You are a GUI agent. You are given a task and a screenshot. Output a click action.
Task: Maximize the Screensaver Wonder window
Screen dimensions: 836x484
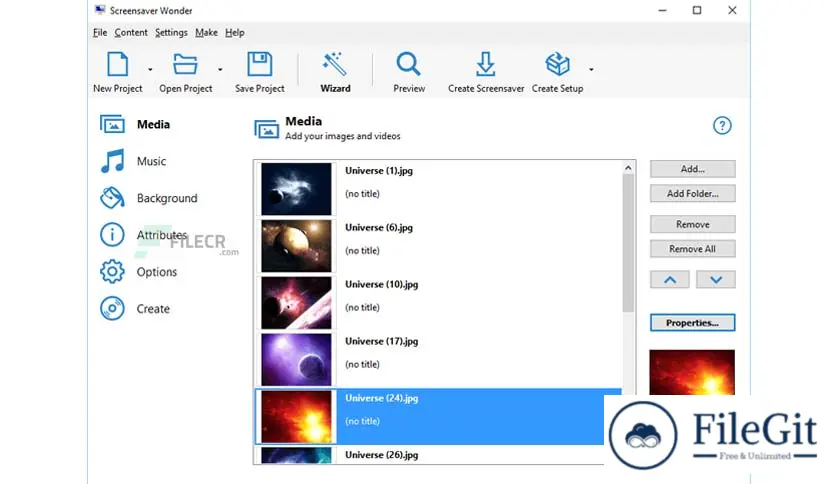pos(697,10)
